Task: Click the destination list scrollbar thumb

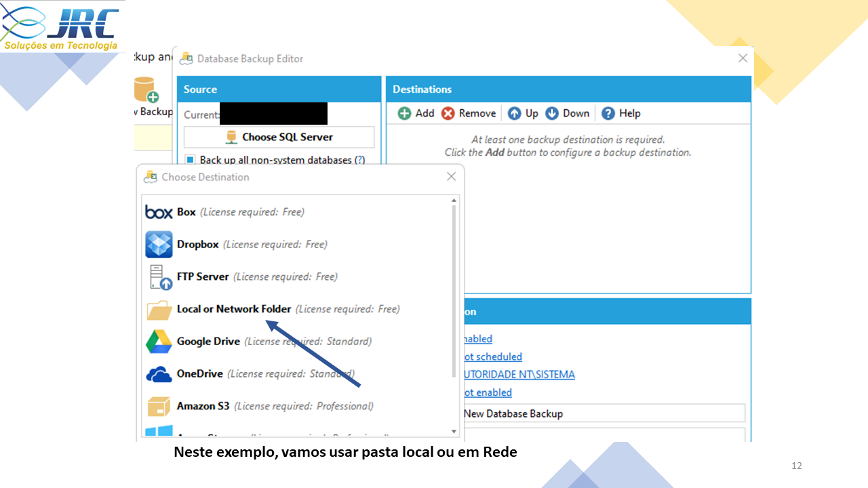Action: pos(454,291)
